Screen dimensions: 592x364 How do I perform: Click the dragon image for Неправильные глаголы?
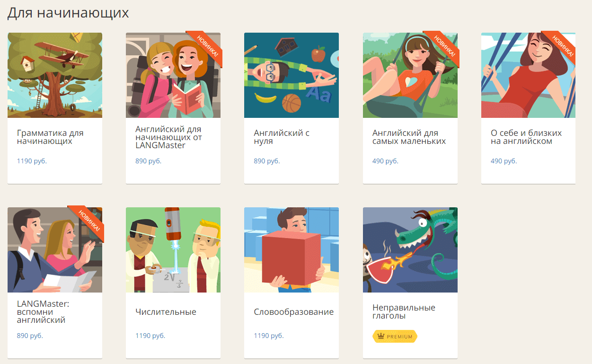410,250
